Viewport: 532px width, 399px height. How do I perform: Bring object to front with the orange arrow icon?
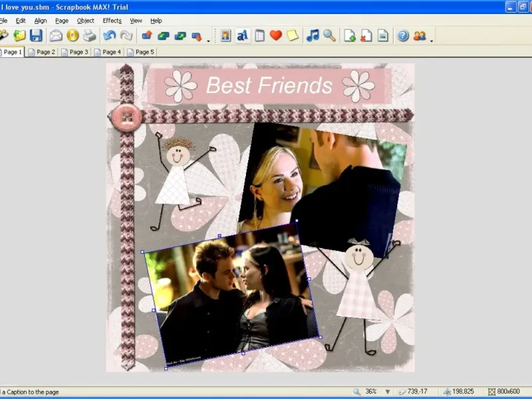(x=147, y=36)
